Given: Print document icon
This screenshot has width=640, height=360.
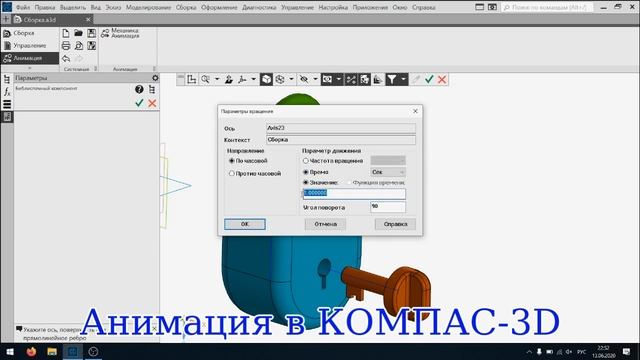Looking at the screenshot, I should pyautogui.click(x=66, y=46).
